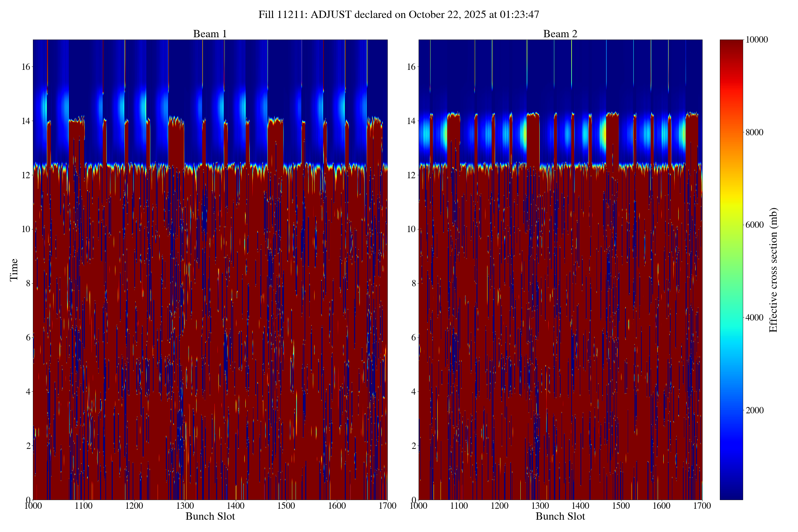
Task: Click Beam 1 x-axis tick 1500
Action: tap(286, 506)
